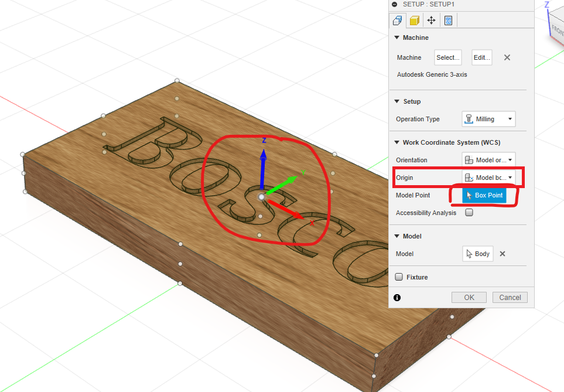Open the Origin dropdown

(488, 178)
